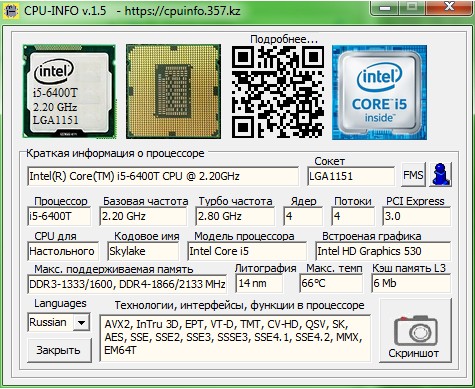Click the Турбо частота field 2.80 GHz
Image resolution: width=475 pixels, height=389 pixels.
pyautogui.click(x=235, y=216)
